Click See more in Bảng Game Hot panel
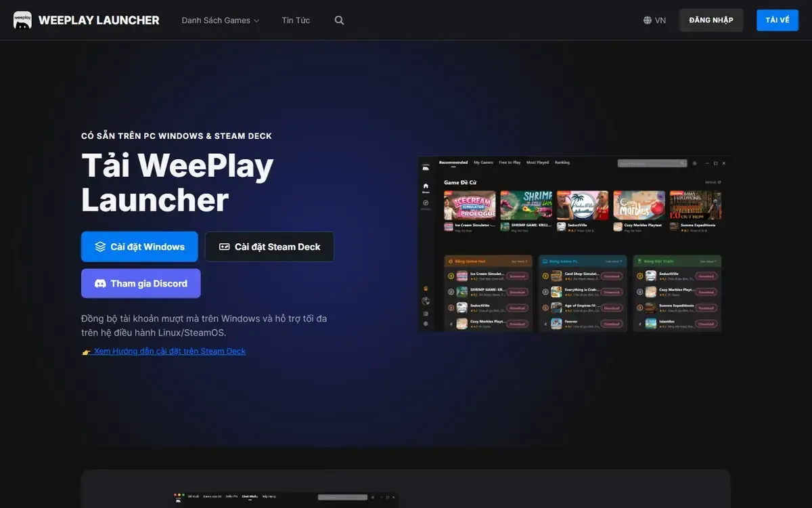 tap(520, 261)
